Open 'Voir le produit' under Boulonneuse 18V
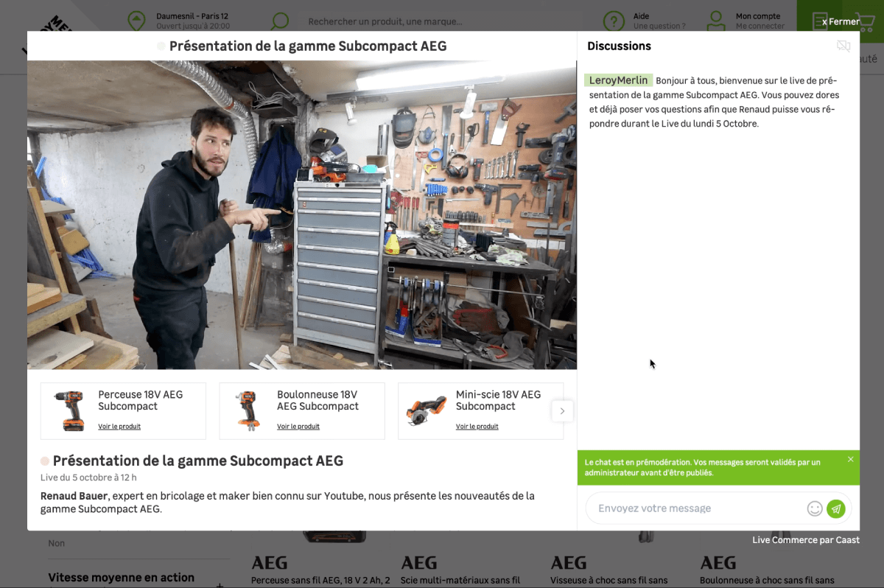884x588 pixels. tap(298, 427)
